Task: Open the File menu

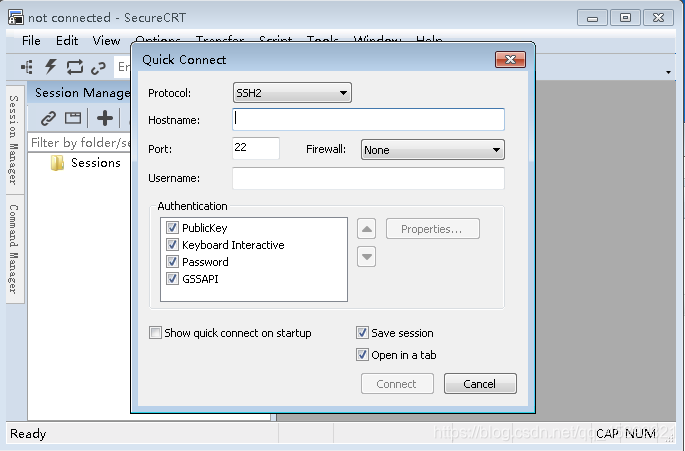Action: click(31, 41)
